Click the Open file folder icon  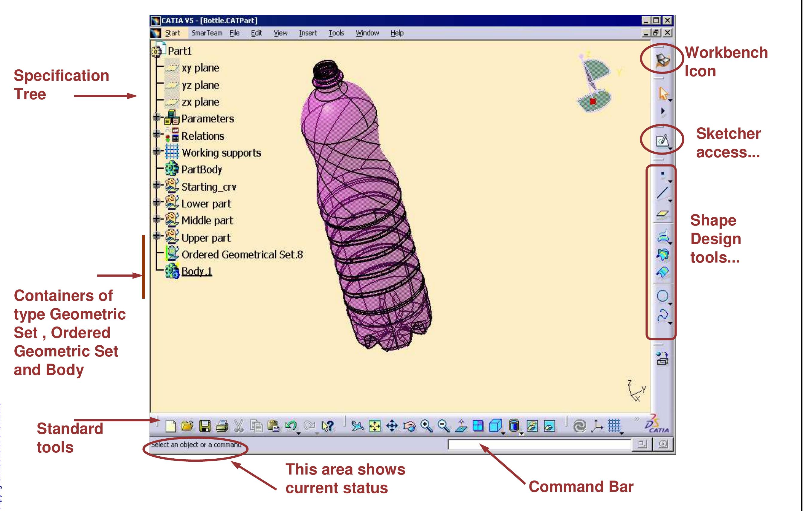pyautogui.click(x=187, y=426)
